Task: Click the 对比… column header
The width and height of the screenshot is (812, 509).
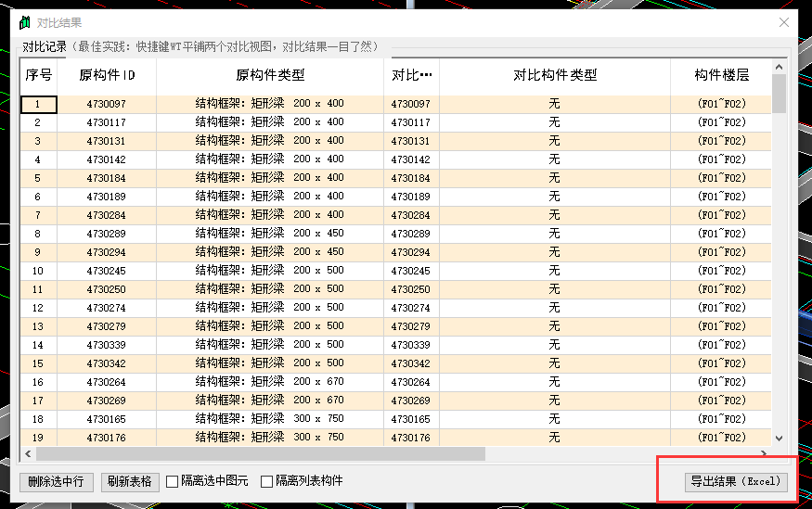Action: 412,75
